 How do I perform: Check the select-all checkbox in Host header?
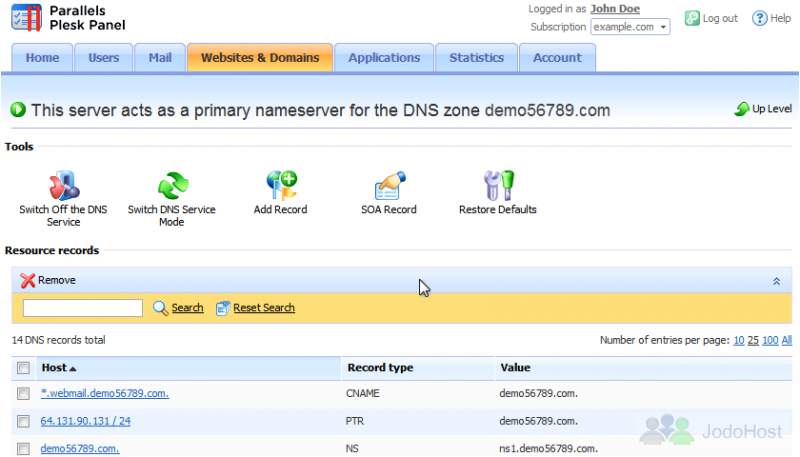pos(24,368)
